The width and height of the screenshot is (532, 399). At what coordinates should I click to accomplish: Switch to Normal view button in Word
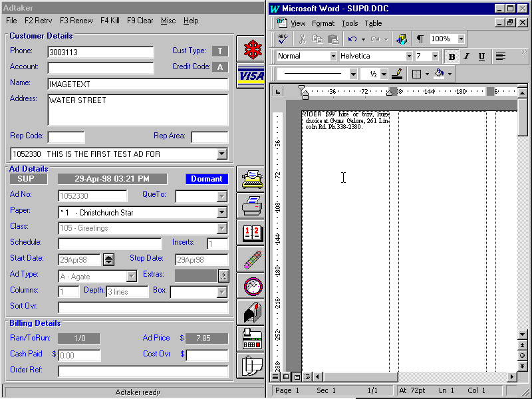pos(275,376)
